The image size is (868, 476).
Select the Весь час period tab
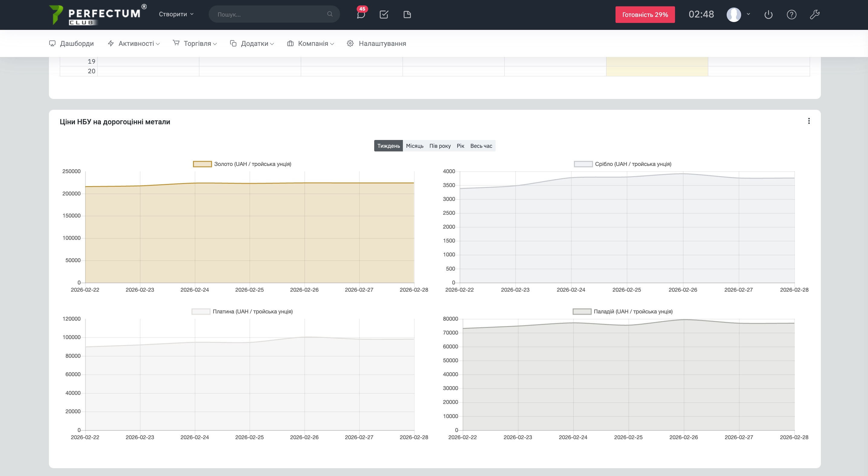481,146
